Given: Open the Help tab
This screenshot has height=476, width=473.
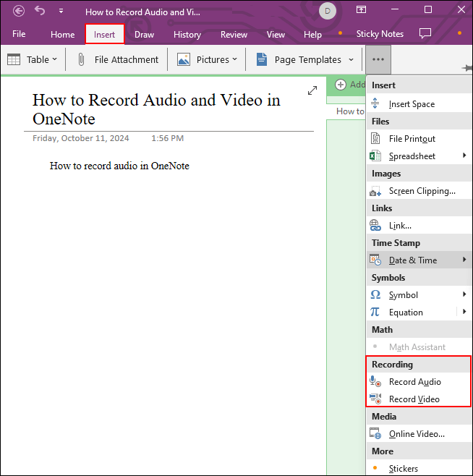Looking at the screenshot, I should 312,35.
